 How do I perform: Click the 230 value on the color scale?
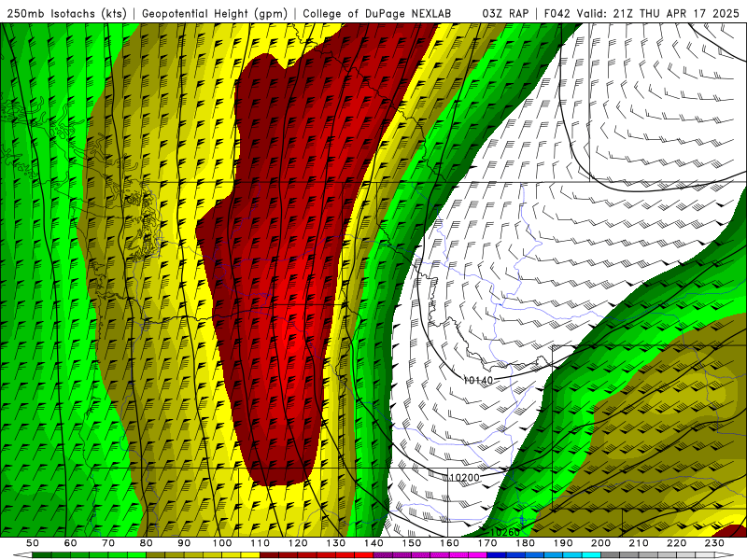coord(714,543)
